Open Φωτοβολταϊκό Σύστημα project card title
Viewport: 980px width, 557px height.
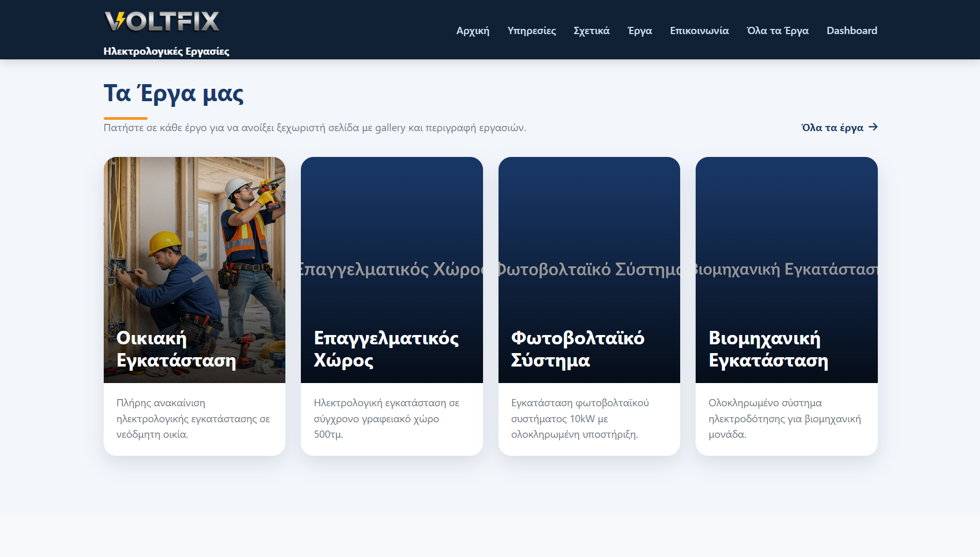click(577, 349)
